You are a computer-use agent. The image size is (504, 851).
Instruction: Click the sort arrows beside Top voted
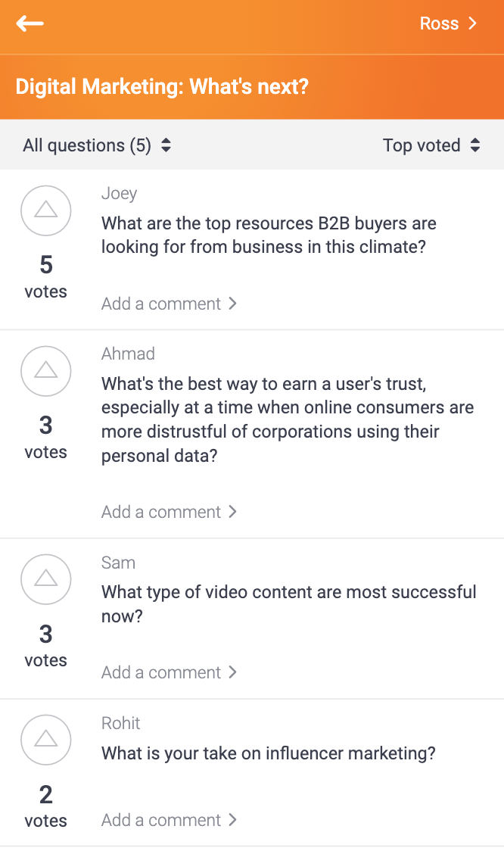pyautogui.click(x=475, y=145)
